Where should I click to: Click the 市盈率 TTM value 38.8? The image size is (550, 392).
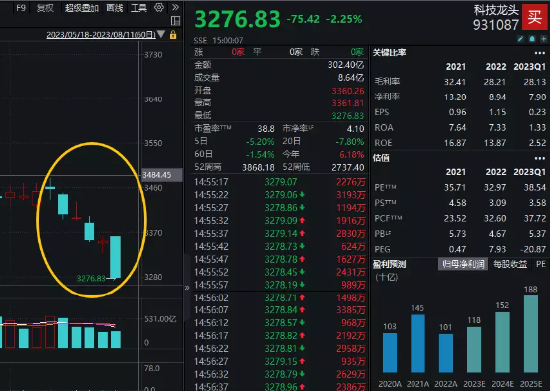[266, 129]
